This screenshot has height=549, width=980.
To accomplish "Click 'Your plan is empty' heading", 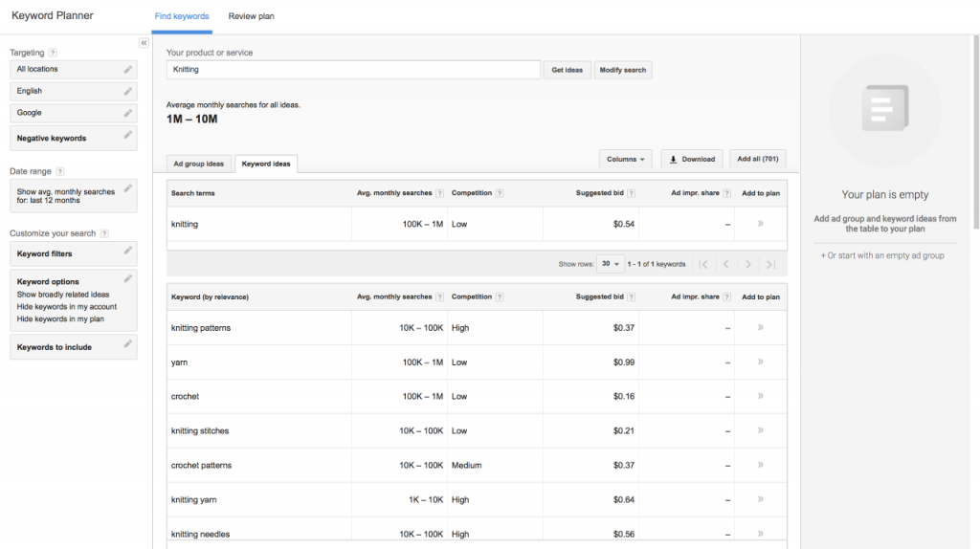I will [x=885, y=195].
